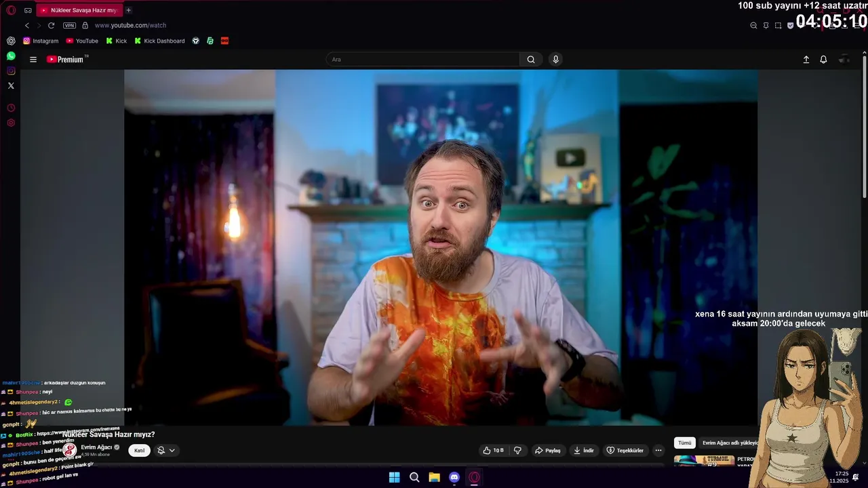Open WhatsApp in the Opera sidebar
This screenshot has height=488, width=868.
[11, 56]
